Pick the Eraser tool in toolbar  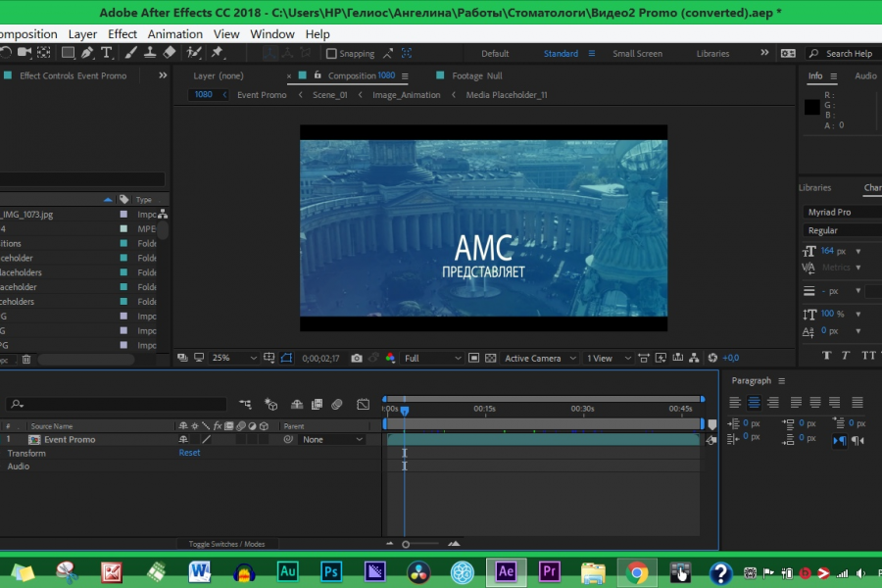(169, 53)
